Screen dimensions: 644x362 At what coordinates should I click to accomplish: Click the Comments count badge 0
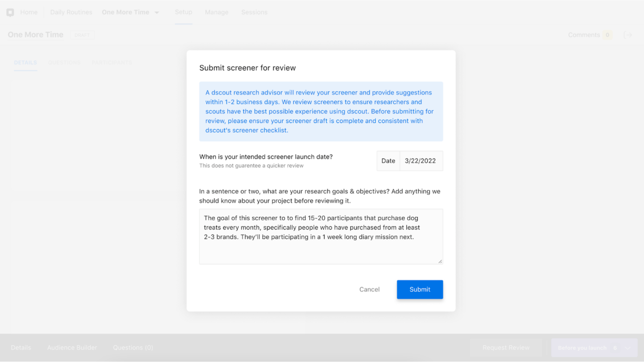pos(607,35)
